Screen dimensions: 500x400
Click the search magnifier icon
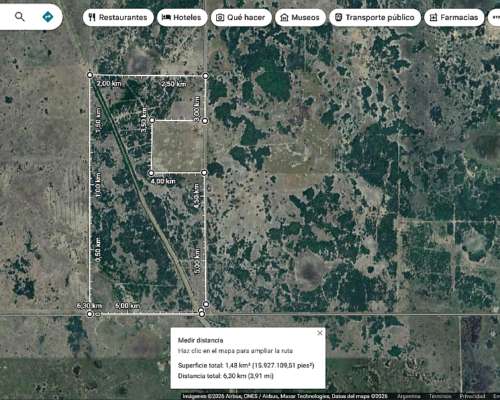tap(20, 16)
